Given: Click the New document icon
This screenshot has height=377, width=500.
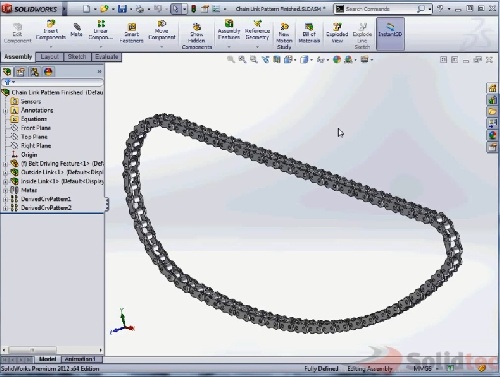Looking at the screenshot, I should [87, 9].
